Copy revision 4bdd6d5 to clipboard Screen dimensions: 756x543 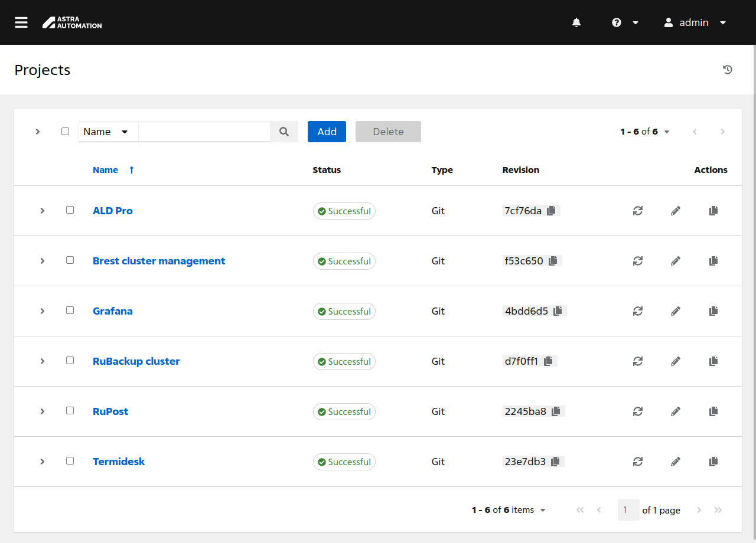click(x=558, y=311)
